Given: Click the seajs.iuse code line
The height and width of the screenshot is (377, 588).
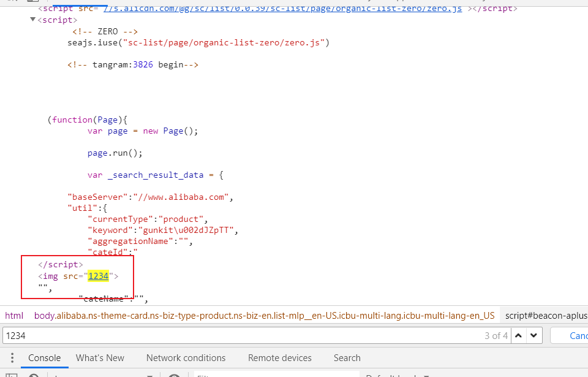Looking at the screenshot, I should 198,42.
